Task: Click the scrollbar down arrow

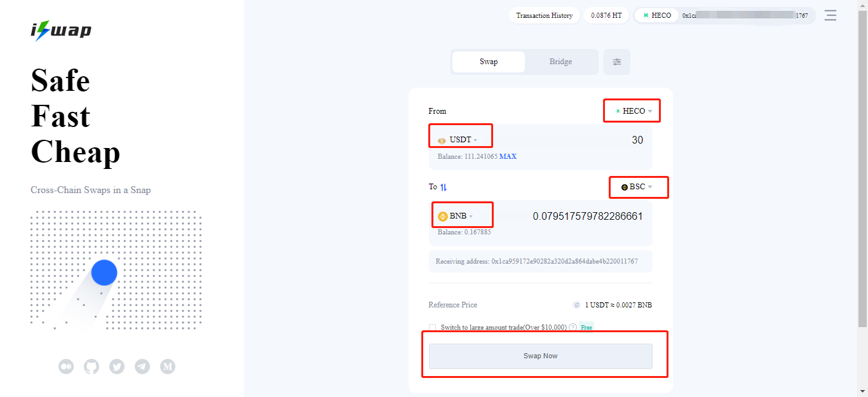Action: pyautogui.click(x=862, y=392)
